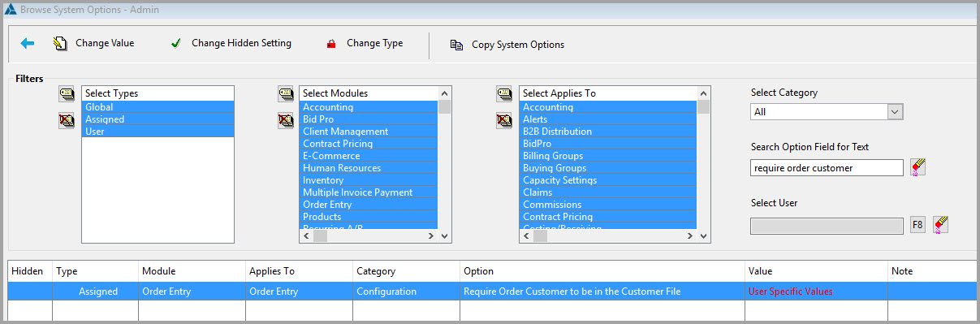Screen dimensions: 980x324
Task: Click the blue back arrow icon
Action: tap(28, 44)
